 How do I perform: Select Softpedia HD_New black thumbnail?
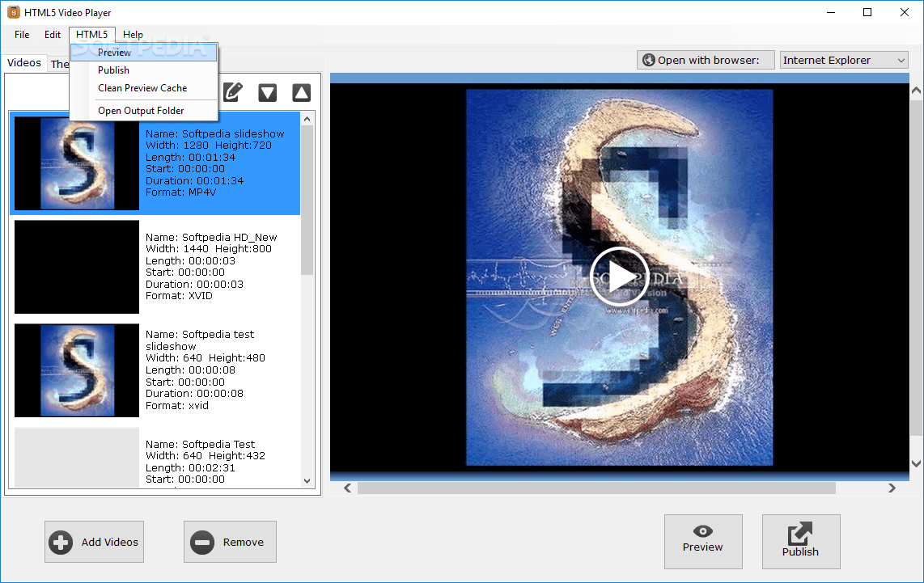click(x=77, y=267)
